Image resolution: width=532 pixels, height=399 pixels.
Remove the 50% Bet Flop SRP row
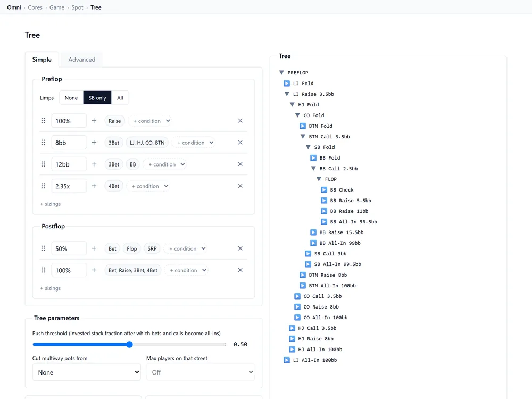pyautogui.click(x=240, y=248)
